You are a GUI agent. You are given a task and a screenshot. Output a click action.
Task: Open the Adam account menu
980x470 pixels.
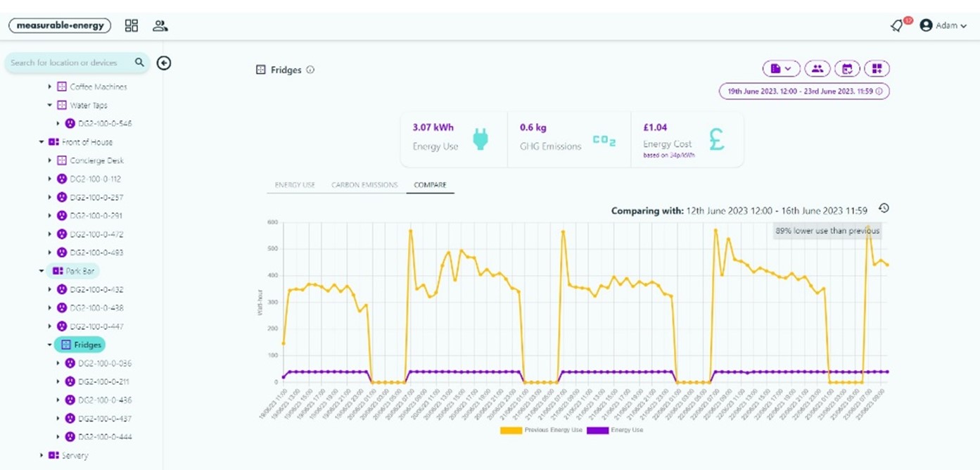coord(943,25)
